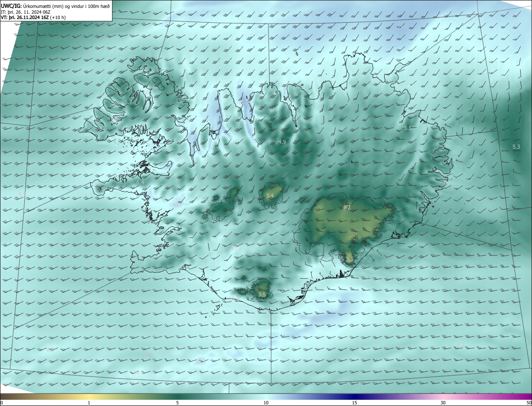Select the 'IT: þri. 26. 11. 2024 06Z' line
The height and width of the screenshot is (406, 532).
coord(25,12)
